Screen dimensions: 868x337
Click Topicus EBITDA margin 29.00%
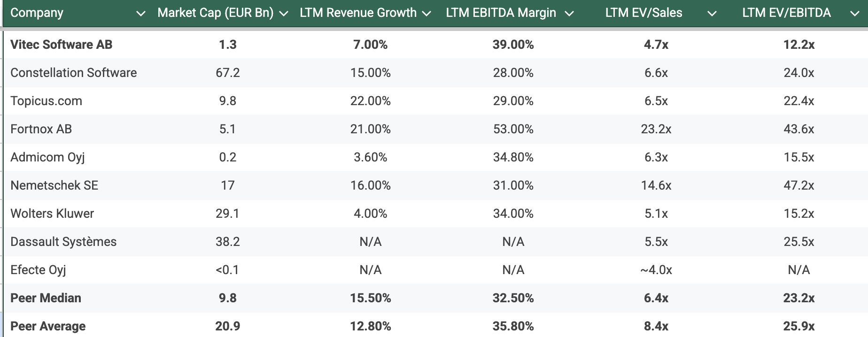[513, 101]
